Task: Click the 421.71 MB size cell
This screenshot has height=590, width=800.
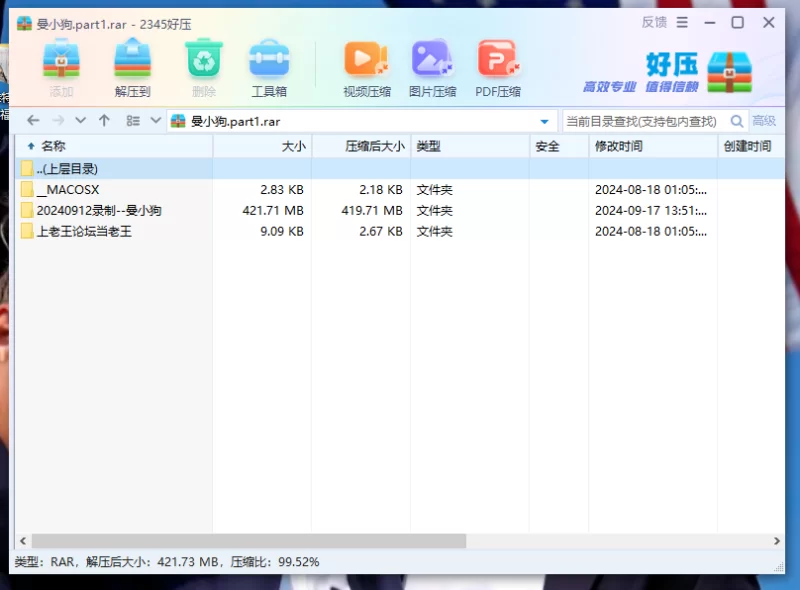Action: (x=273, y=210)
